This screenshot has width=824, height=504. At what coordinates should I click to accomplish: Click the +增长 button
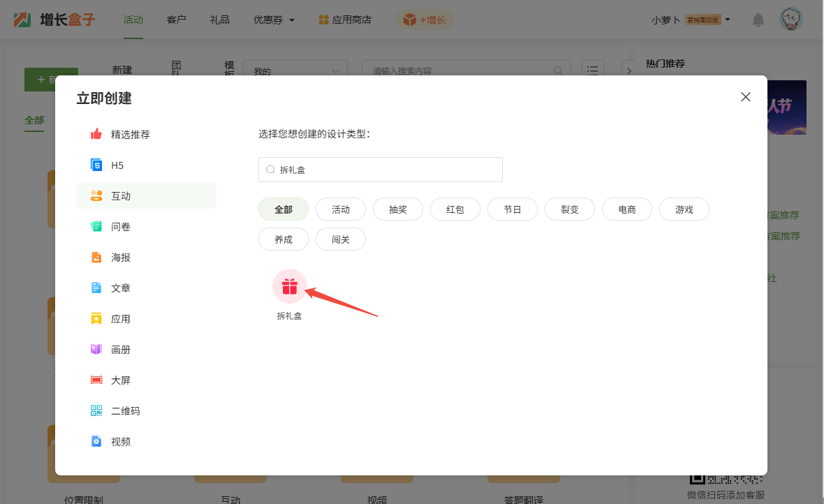(x=425, y=20)
